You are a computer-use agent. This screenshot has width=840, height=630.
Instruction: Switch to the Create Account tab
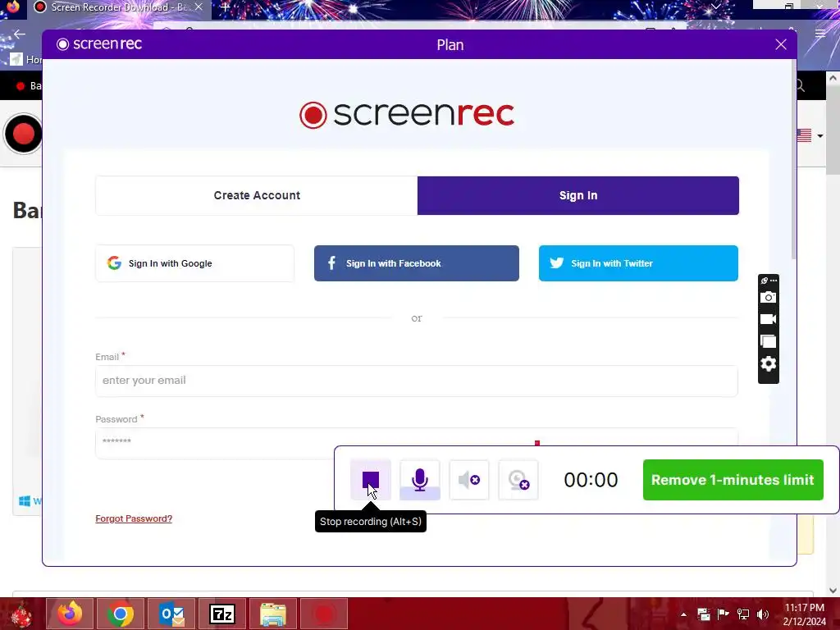[257, 195]
